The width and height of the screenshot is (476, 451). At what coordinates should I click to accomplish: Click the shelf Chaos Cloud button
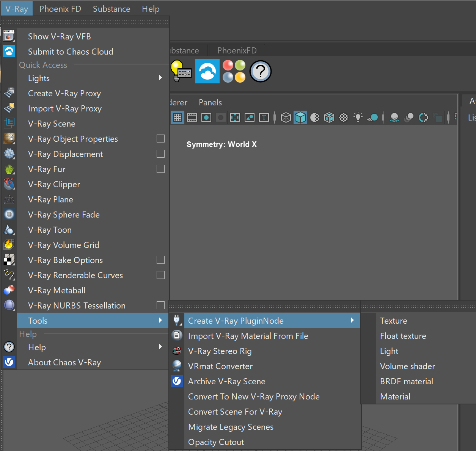tap(207, 71)
